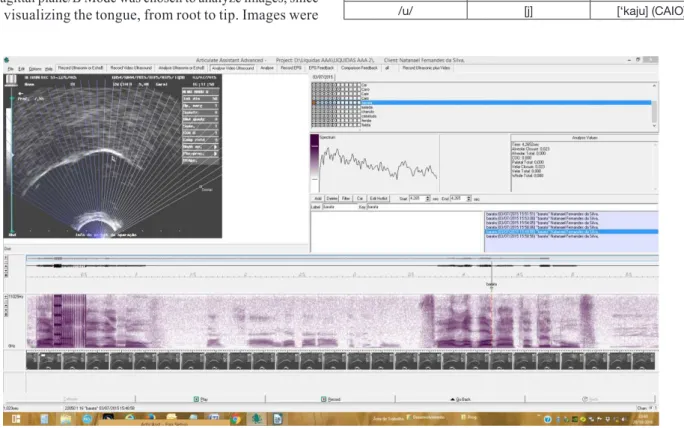The height and width of the screenshot is (428, 684).
Task: Click the Articulate Assistant app icon in title bar
Action: tap(7, 60)
